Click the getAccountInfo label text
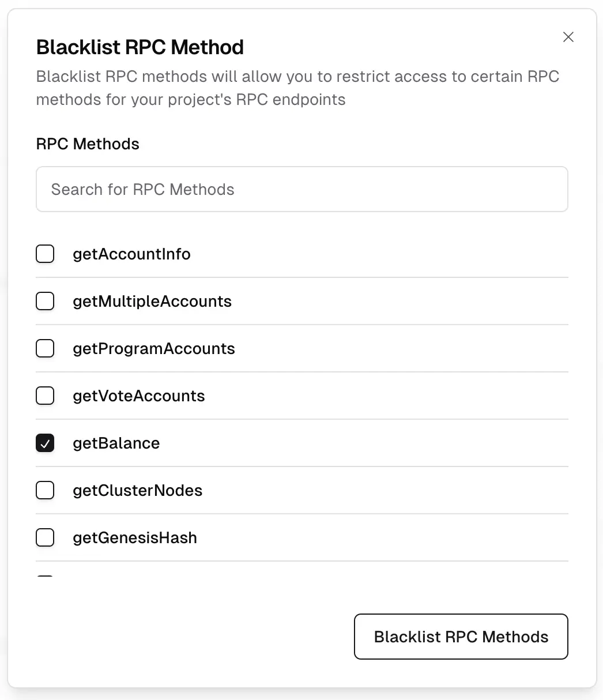603x700 pixels. click(x=131, y=254)
